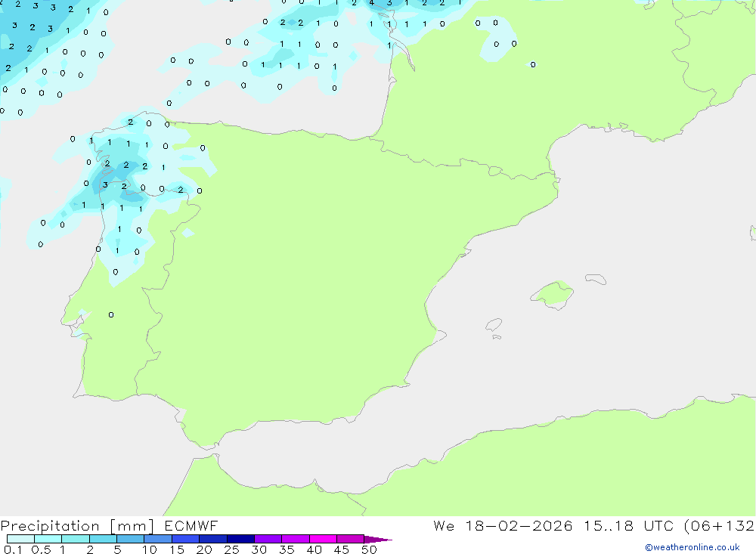This screenshot has height=554, width=756.
Task: Pick the 1–2 mm legend color swatch
Action: pos(76,539)
